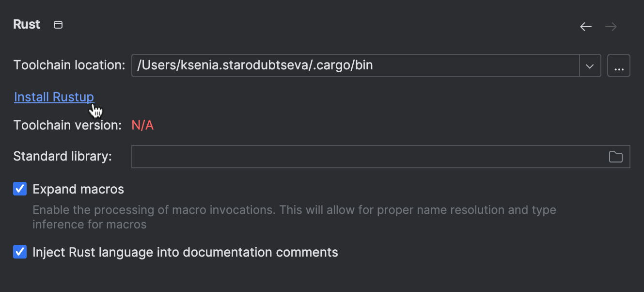Click the ellipsis browse button for toolchain location
The height and width of the screenshot is (292, 644).
click(619, 65)
